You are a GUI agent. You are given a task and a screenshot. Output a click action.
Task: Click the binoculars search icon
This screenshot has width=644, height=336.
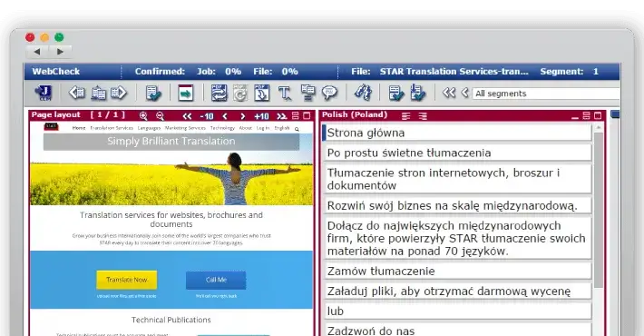(363, 93)
